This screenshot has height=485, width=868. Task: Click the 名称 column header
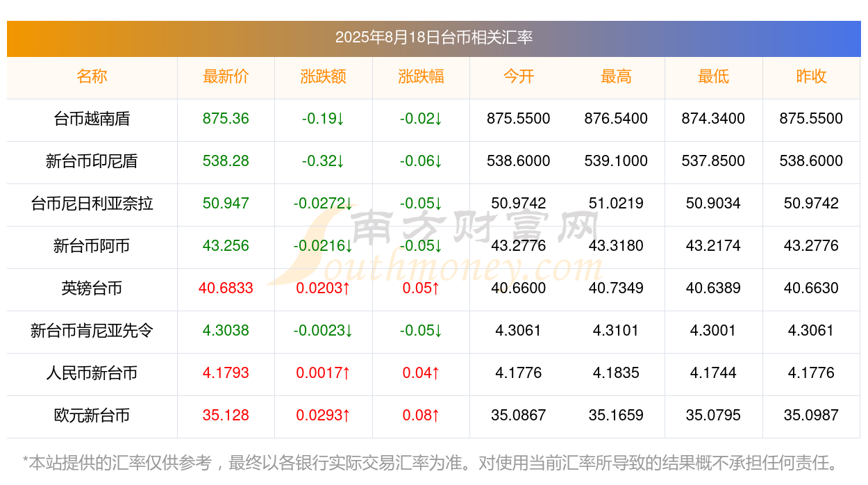pos(92,76)
